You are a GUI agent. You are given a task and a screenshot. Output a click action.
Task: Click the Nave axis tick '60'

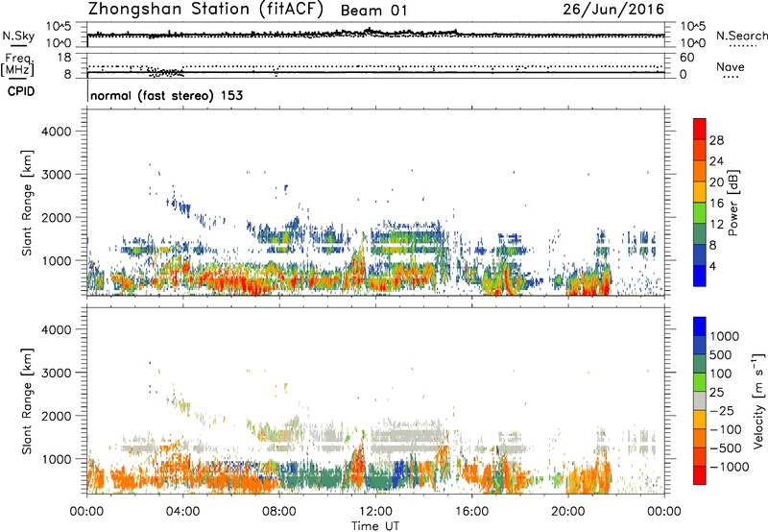click(x=686, y=58)
